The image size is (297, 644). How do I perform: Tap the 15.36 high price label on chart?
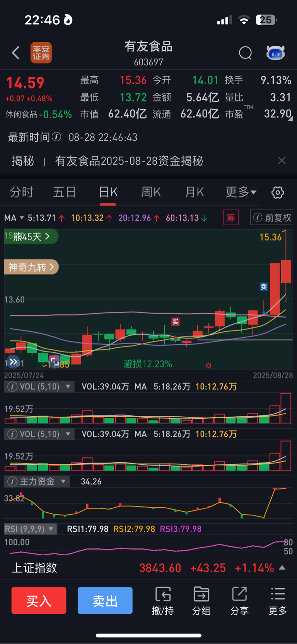click(271, 237)
